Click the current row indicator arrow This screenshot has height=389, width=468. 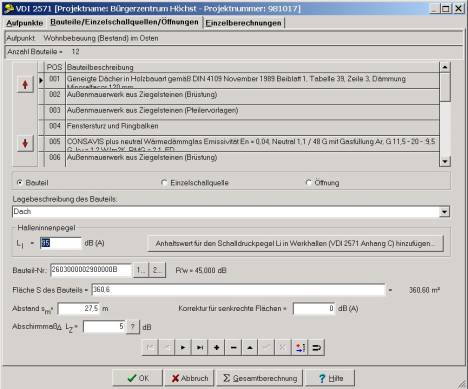point(41,80)
